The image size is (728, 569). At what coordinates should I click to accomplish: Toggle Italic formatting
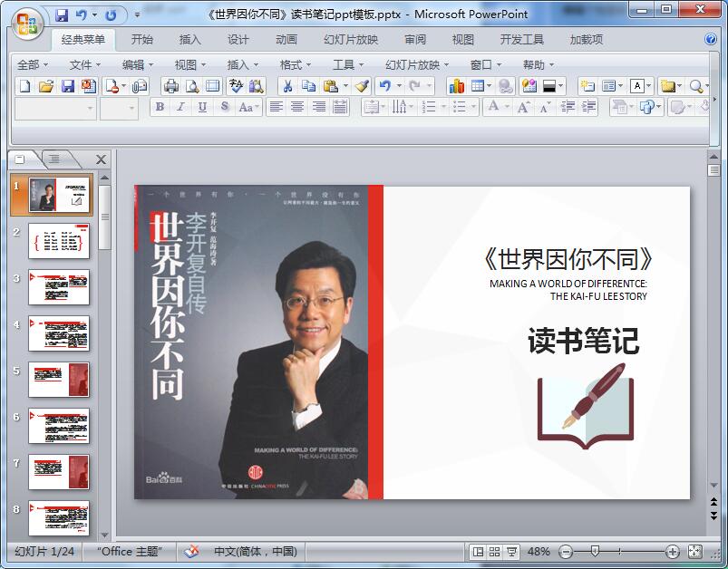[x=180, y=107]
